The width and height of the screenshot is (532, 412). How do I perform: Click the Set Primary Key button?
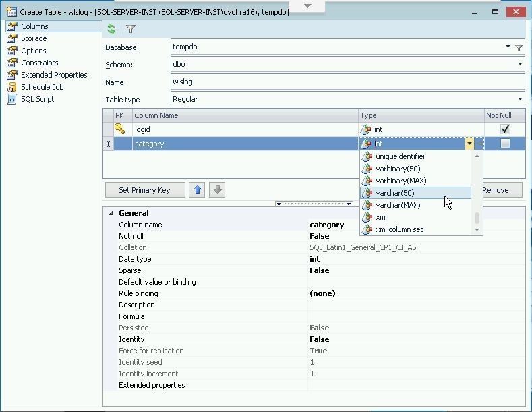[144, 190]
